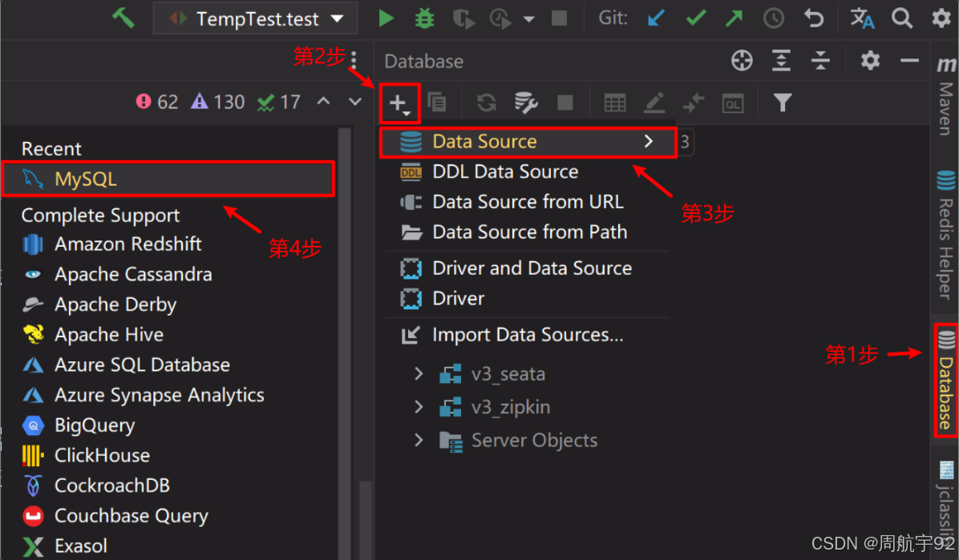This screenshot has height=560, width=959.
Task: Click the Build project hammer icon
Action: 123,18
